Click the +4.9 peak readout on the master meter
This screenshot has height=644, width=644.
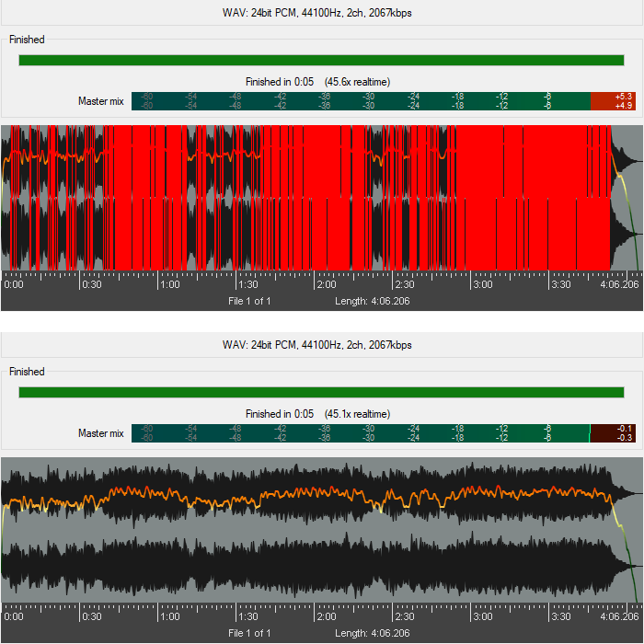pos(623,106)
